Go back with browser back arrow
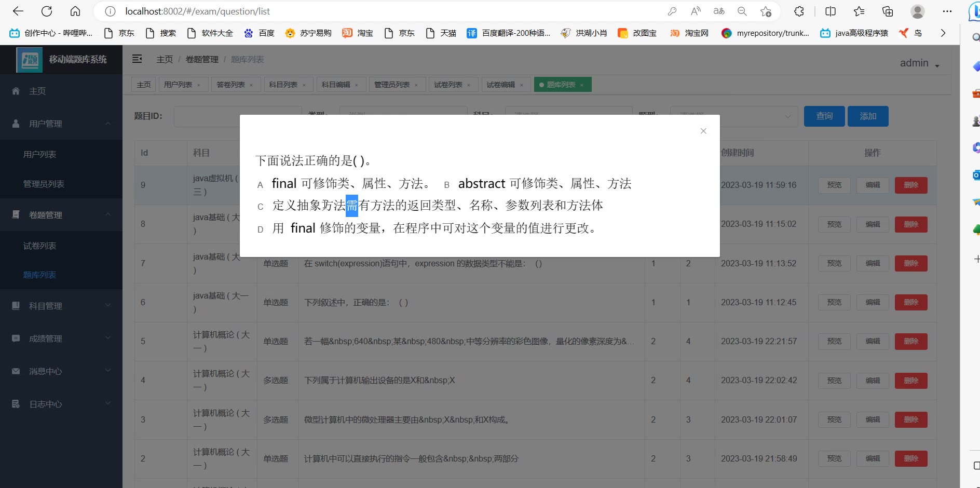The height and width of the screenshot is (488, 980). click(18, 11)
